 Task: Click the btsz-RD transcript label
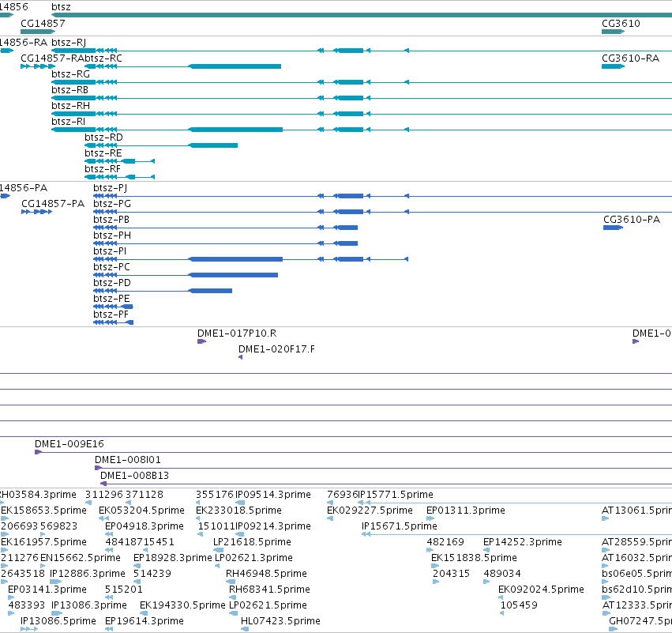click(103, 138)
